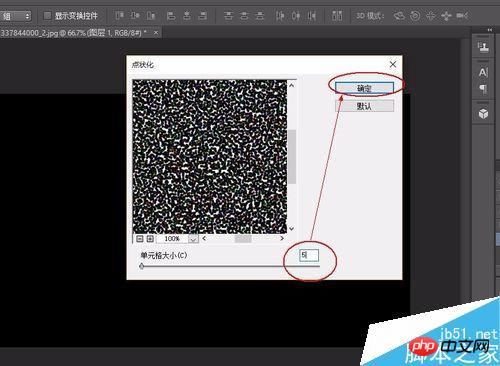The width and height of the screenshot is (500, 366).
Task: Click preview scroll-down arrow
Action: point(292,229)
